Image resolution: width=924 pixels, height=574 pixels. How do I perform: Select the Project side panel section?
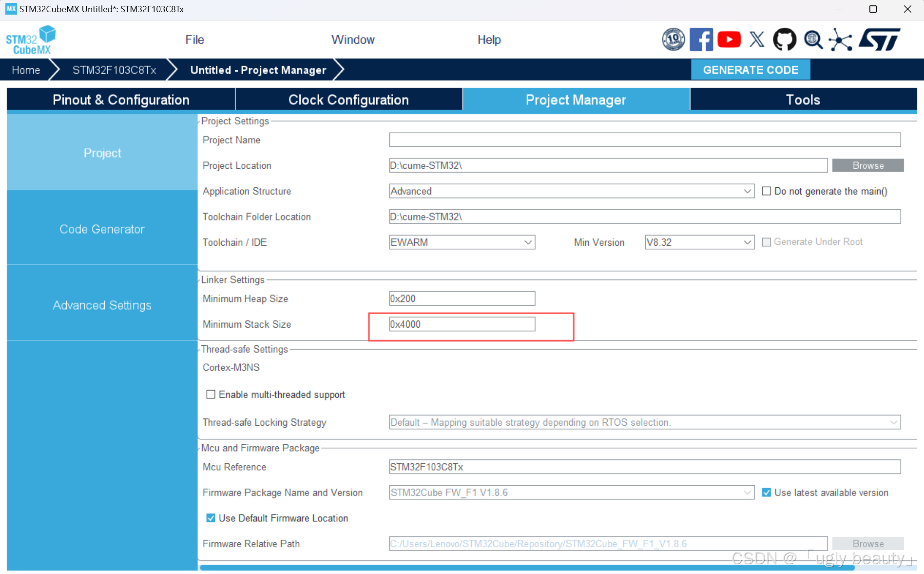tap(102, 153)
